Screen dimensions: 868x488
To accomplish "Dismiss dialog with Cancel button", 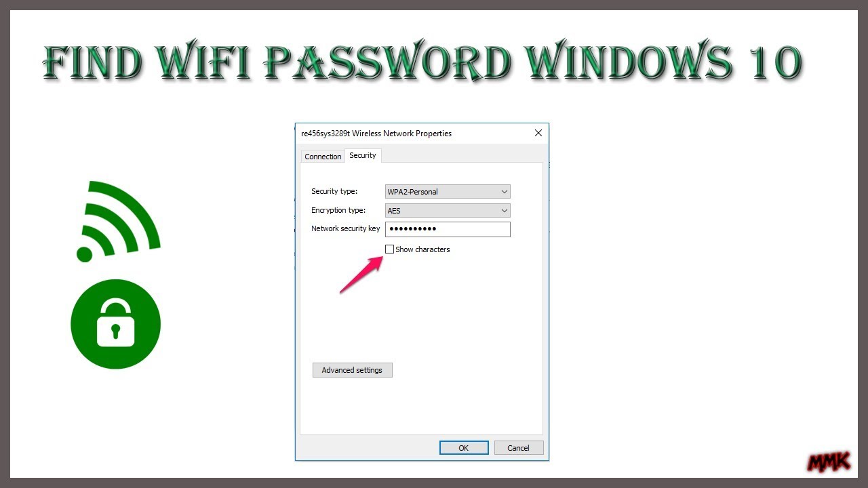I will [x=519, y=448].
